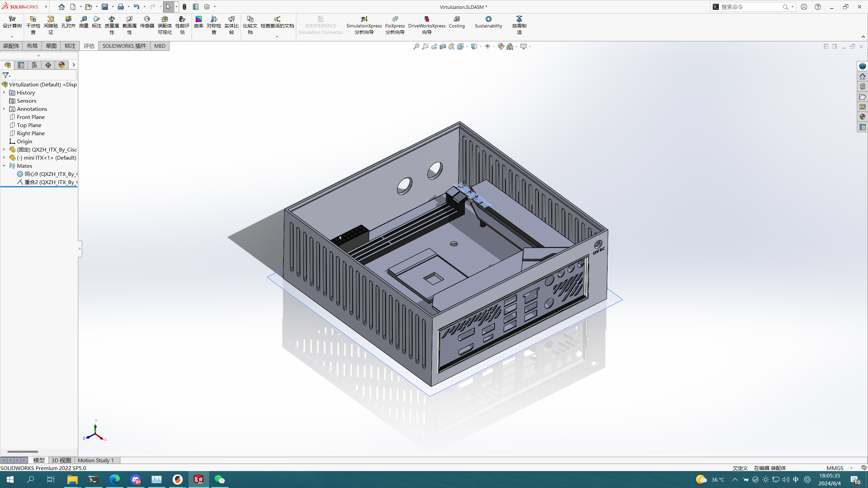Screen dimensions: 868x488
Task: Click the Measure tool (测量)
Action: (83, 22)
